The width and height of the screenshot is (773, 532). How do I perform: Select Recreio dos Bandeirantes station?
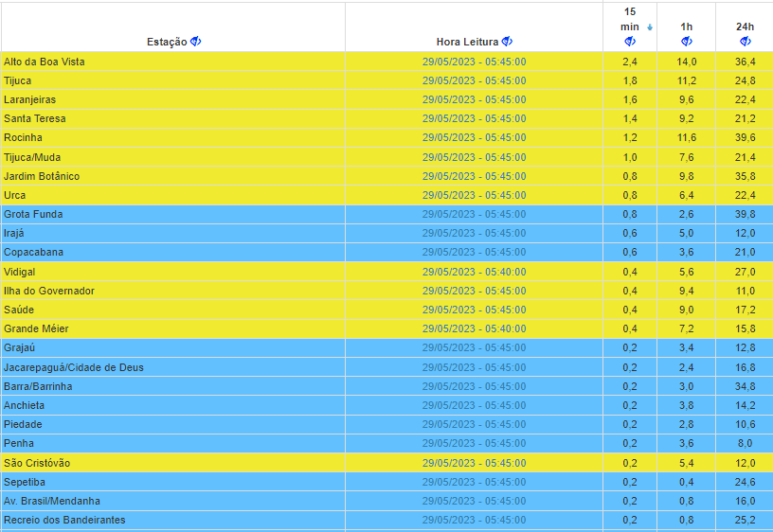tap(64, 520)
